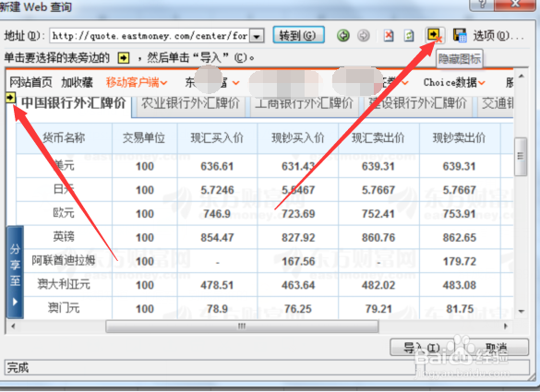This screenshot has height=392, width=540.
Task: Click the 现汇买入价 column header
Action: point(217,138)
